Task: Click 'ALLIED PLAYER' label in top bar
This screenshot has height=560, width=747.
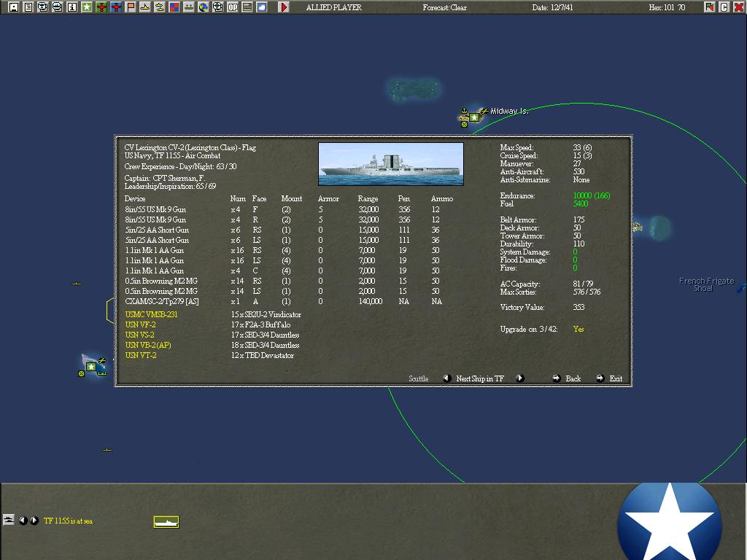Action: point(334,7)
